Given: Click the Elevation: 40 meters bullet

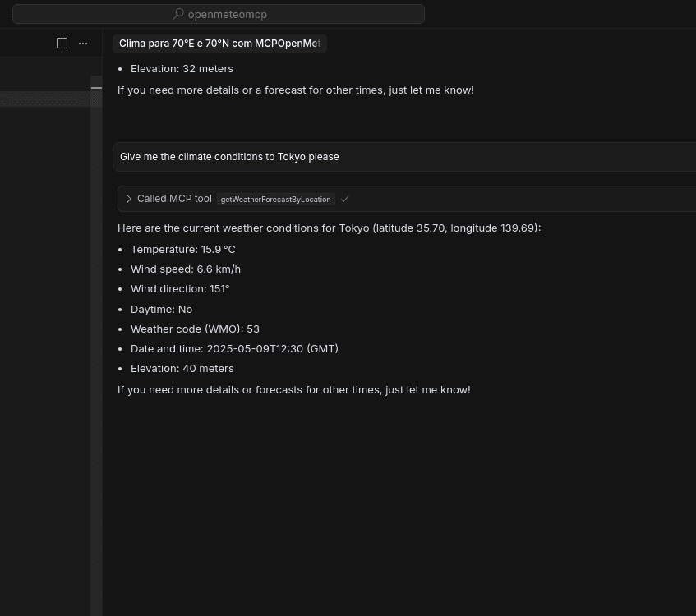Looking at the screenshot, I should 182,368.
